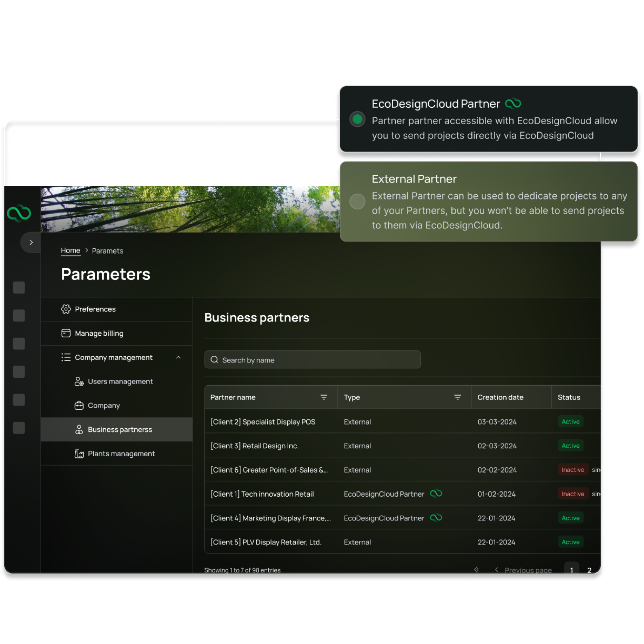Open the Type column filter
Viewport: 644px width, 644px height.
[457, 397]
